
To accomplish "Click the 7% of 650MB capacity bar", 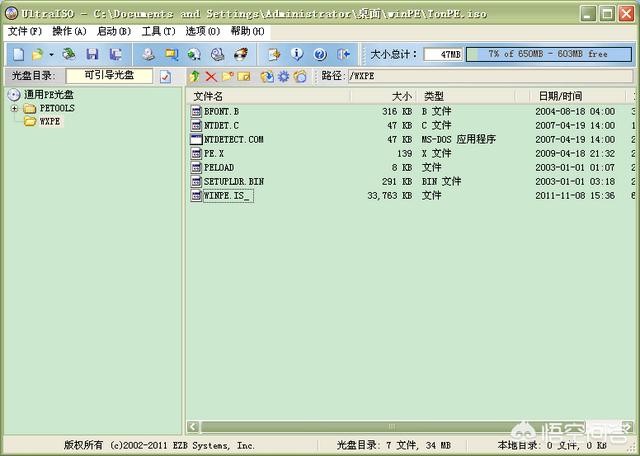I will click(549, 54).
